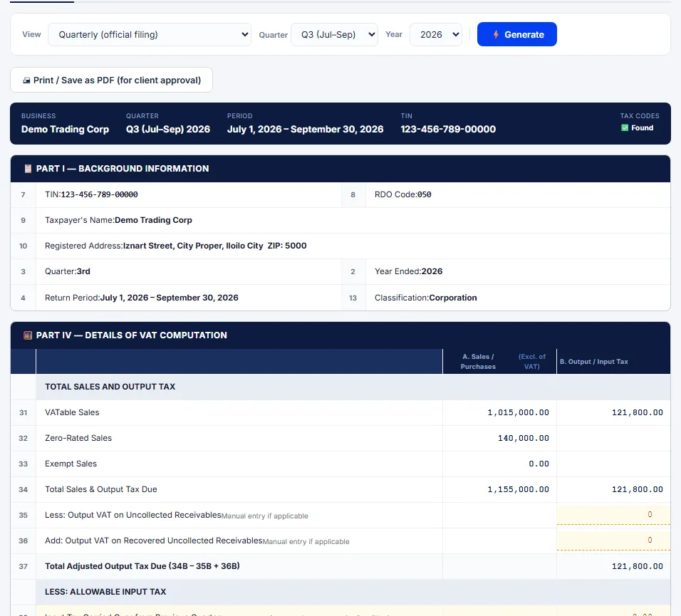The height and width of the screenshot is (616, 681).
Task: Click the Part IV VAT Computation calculator icon
Action: point(28,335)
